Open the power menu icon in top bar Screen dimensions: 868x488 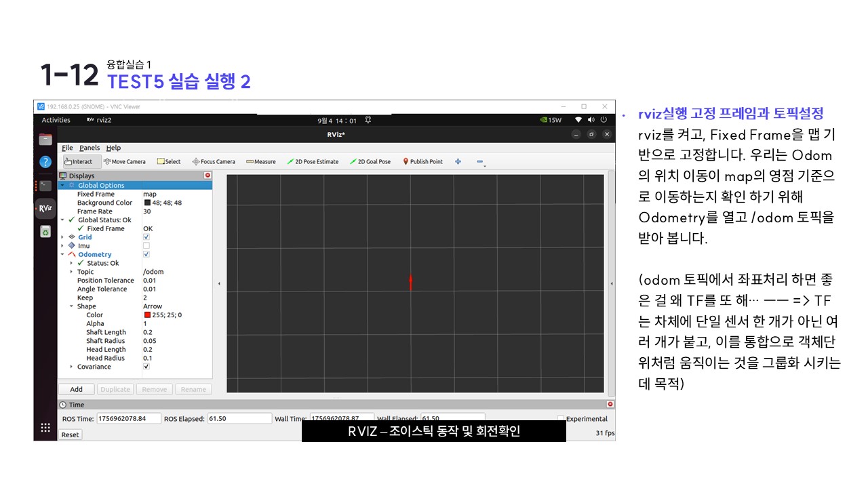click(603, 120)
